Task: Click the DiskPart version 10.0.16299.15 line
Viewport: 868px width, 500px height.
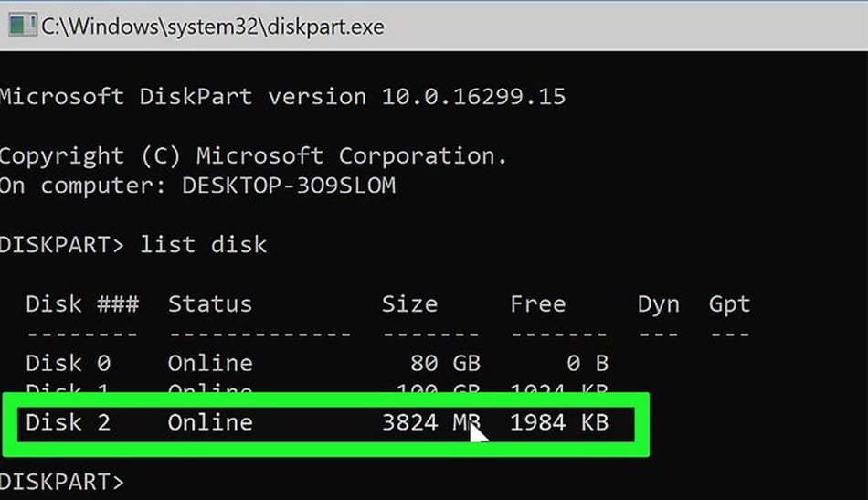Action: 282,97
